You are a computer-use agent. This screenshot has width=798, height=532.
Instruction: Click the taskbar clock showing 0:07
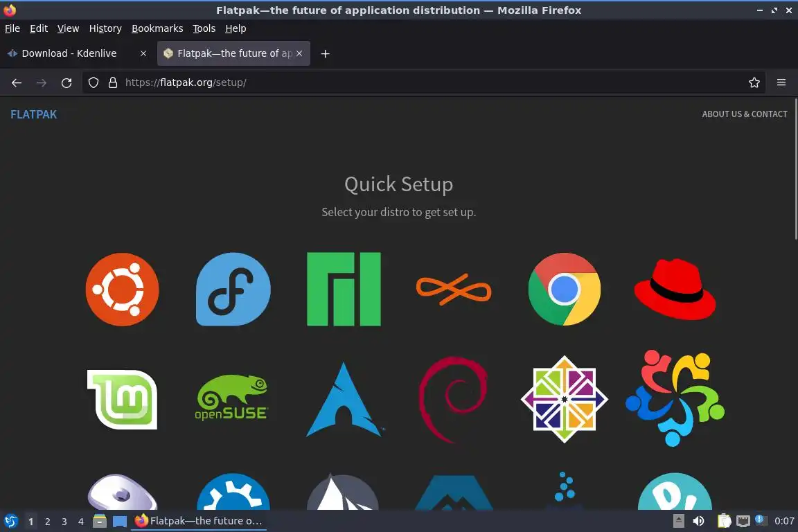[784, 521]
